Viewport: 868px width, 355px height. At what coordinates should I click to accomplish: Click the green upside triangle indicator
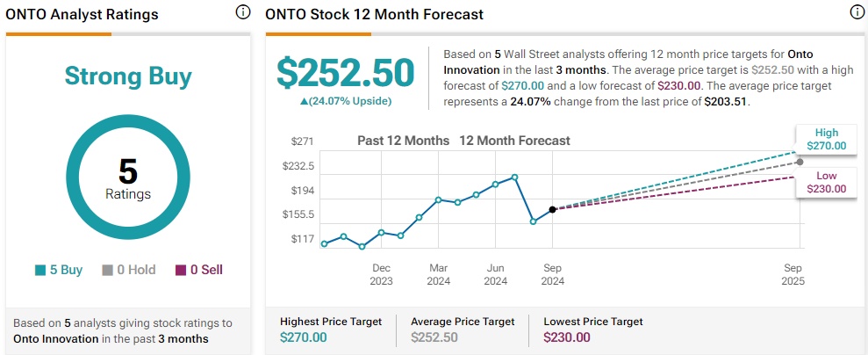click(304, 101)
